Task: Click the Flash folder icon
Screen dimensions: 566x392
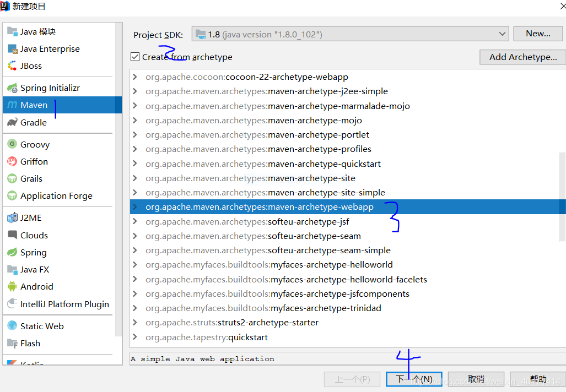Action: point(12,344)
